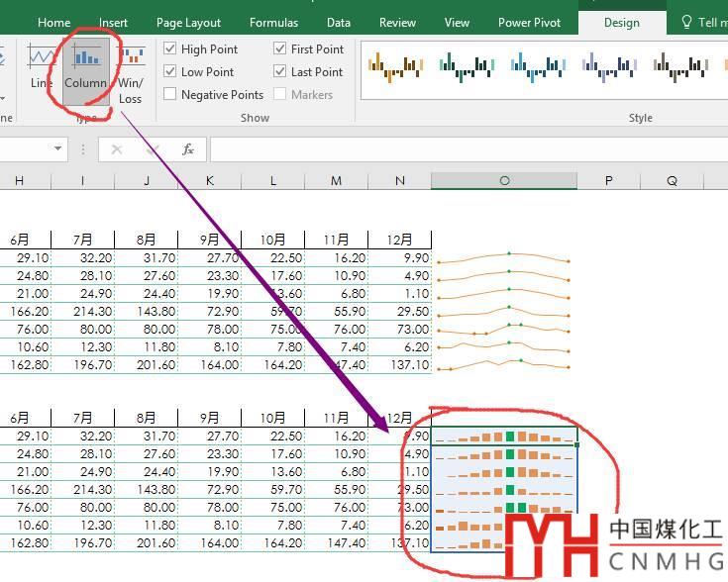The height and width of the screenshot is (582, 728).
Task: Enable the Negative Points checkbox
Action: 171,94
